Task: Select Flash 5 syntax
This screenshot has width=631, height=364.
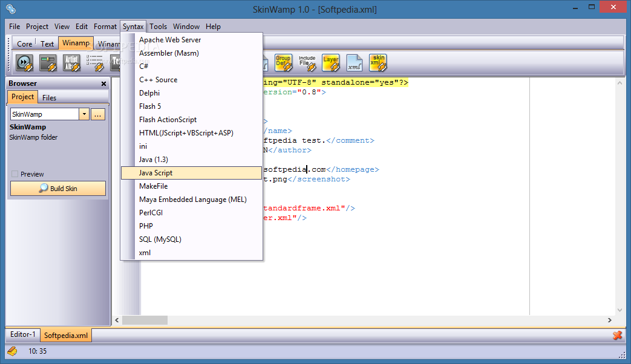Action: pos(192,106)
